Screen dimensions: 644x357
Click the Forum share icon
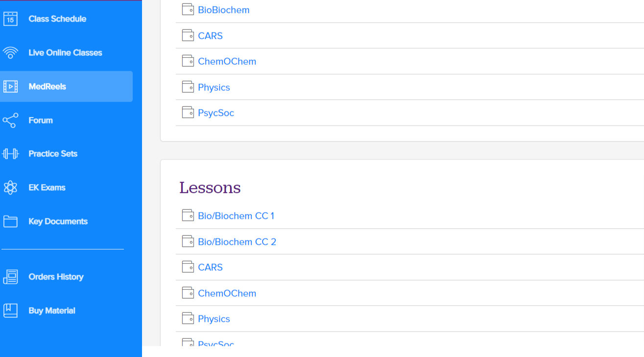pyautogui.click(x=10, y=120)
